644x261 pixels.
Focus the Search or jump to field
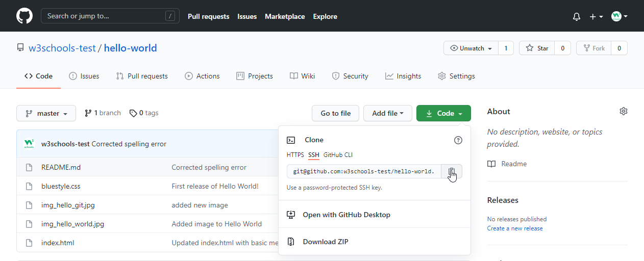pos(110,16)
